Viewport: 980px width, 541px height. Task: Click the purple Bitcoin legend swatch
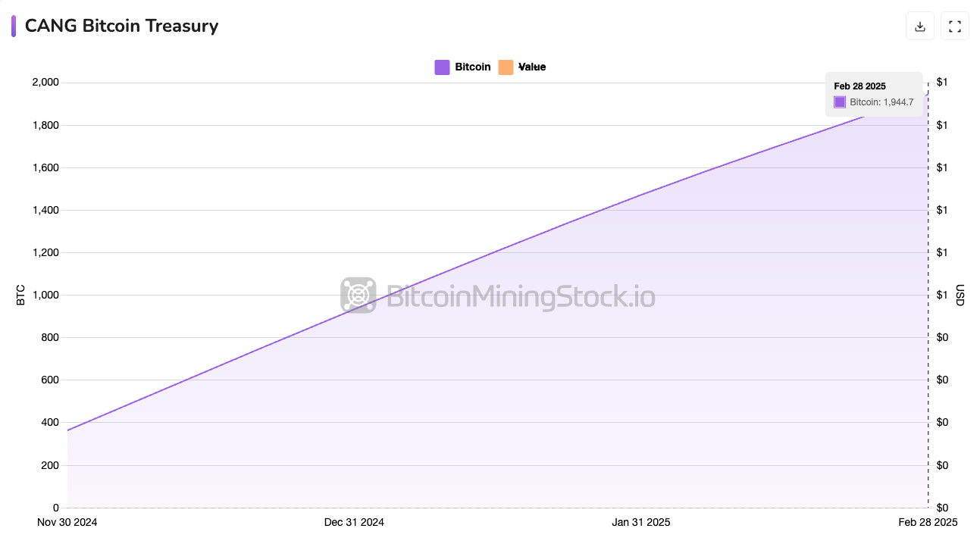point(441,67)
